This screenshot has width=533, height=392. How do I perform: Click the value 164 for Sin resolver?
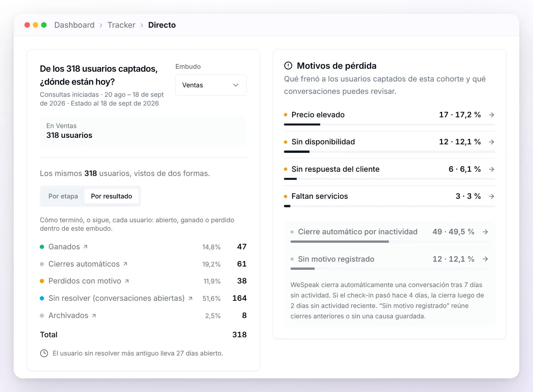240,298
